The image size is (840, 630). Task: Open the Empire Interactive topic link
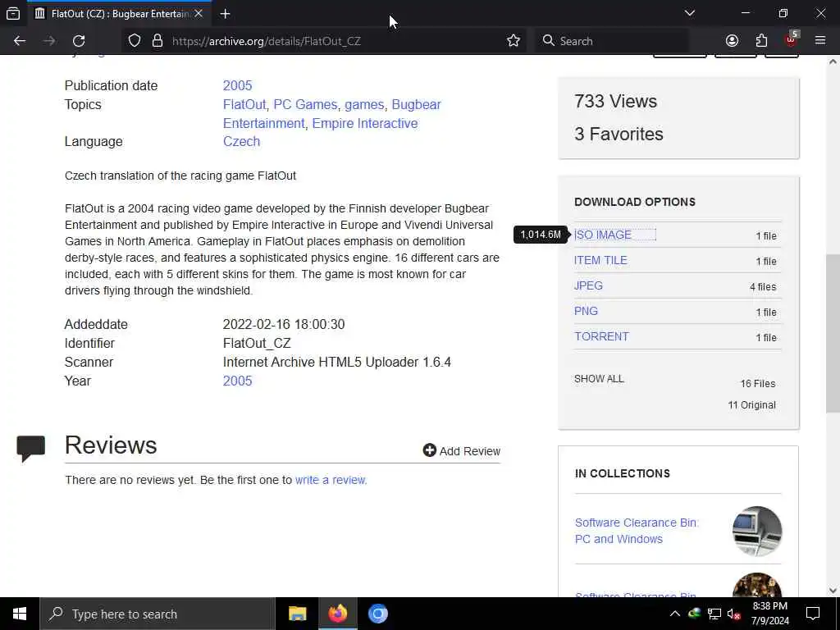pos(365,123)
